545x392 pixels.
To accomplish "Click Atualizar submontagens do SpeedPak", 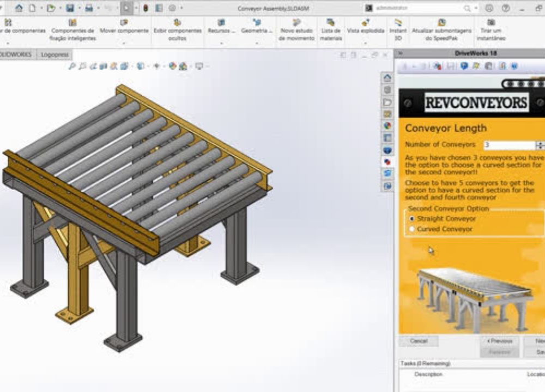I will 441,30.
